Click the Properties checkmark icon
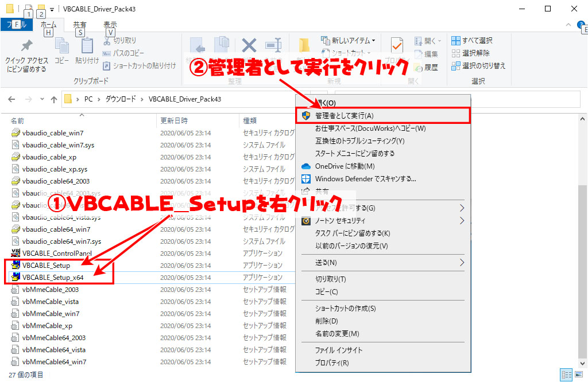The width and height of the screenshot is (588, 382). pos(397,46)
